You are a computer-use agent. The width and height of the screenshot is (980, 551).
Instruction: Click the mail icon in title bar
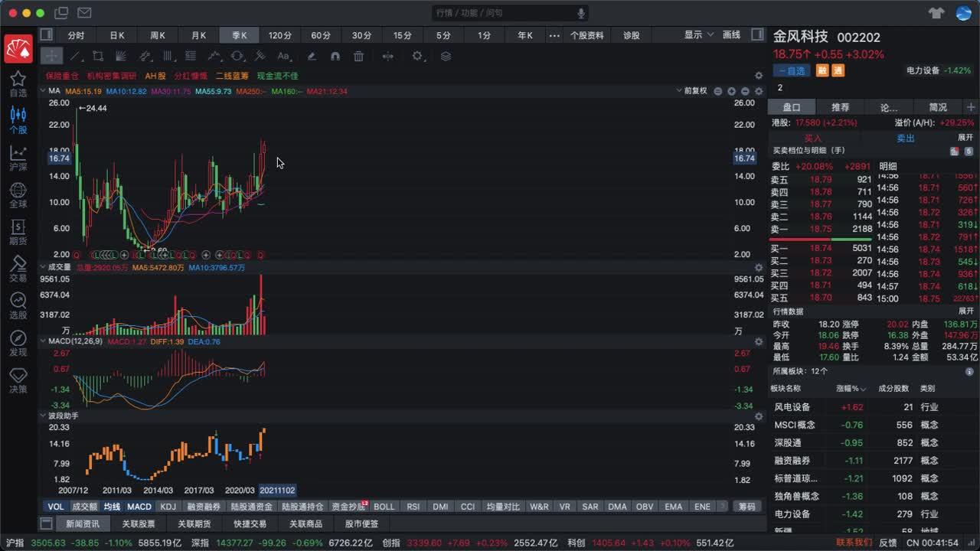tap(84, 13)
